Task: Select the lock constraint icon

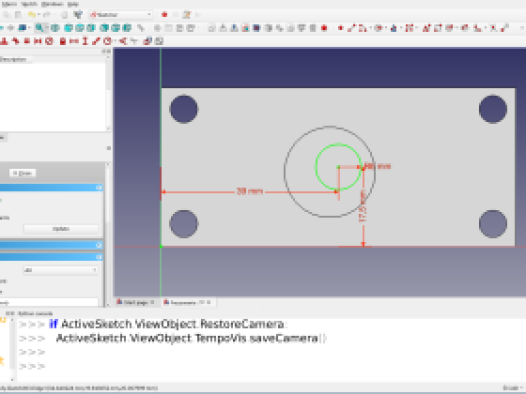Action: tap(62, 41)
